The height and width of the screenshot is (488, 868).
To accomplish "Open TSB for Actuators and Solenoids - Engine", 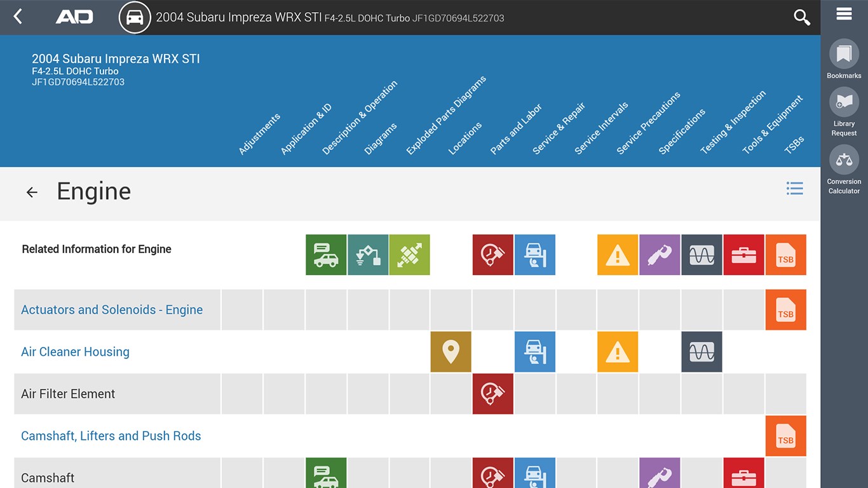I will [785, 309].
